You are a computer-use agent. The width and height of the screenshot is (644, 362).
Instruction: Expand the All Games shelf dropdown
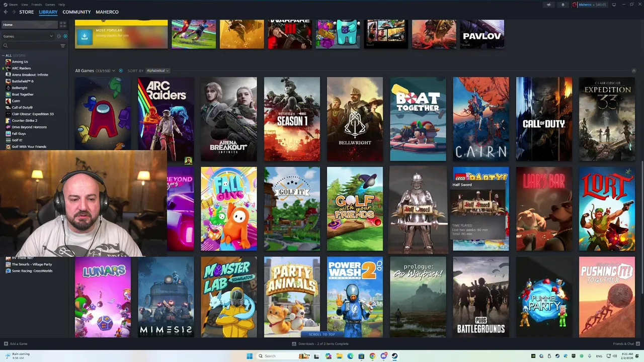coord(114,71)
